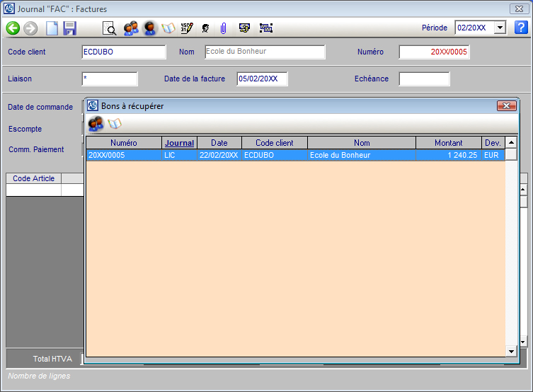
Task: Click the Code client input field
Action: [124, 52]
